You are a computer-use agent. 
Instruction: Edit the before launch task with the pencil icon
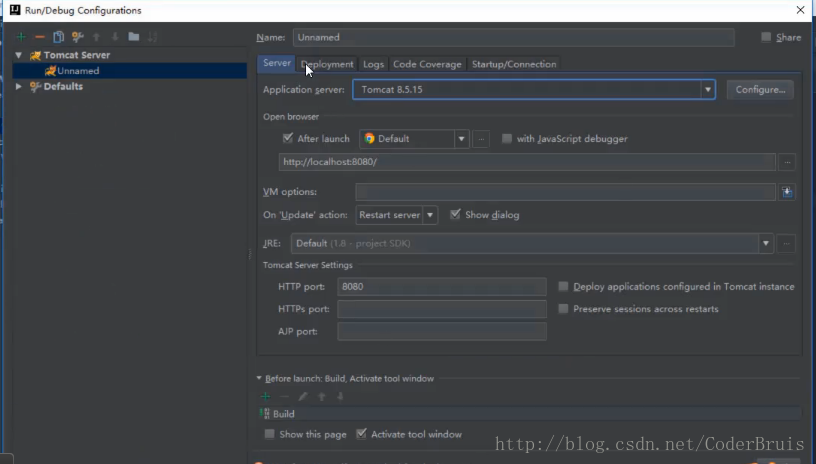(x=302, y=396)
